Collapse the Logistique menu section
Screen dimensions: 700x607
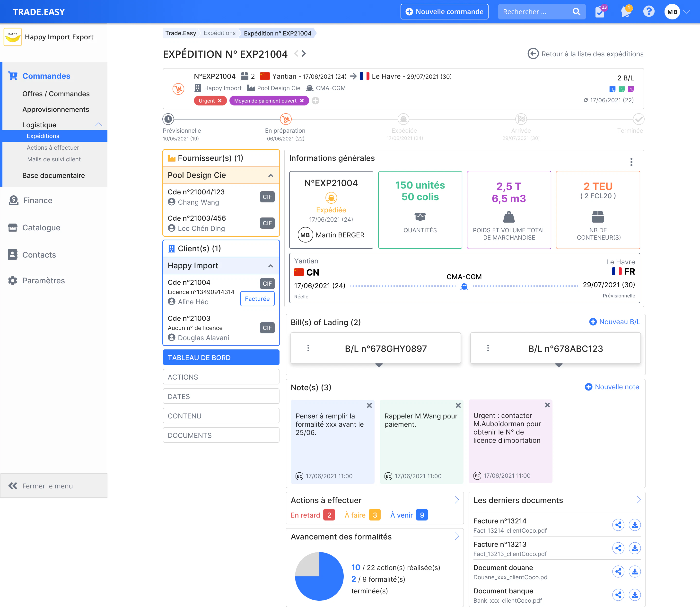pos(99,125)
